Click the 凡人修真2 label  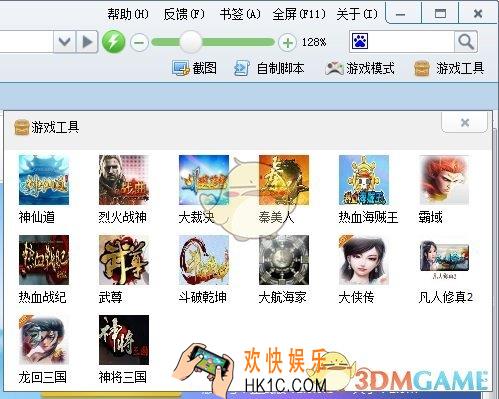pos(446,297)
